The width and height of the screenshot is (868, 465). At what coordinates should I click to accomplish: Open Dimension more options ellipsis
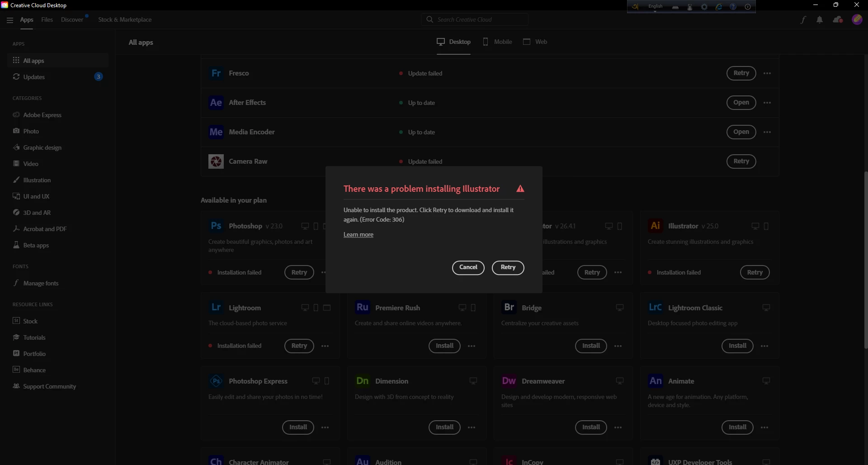tap(472, 427)
